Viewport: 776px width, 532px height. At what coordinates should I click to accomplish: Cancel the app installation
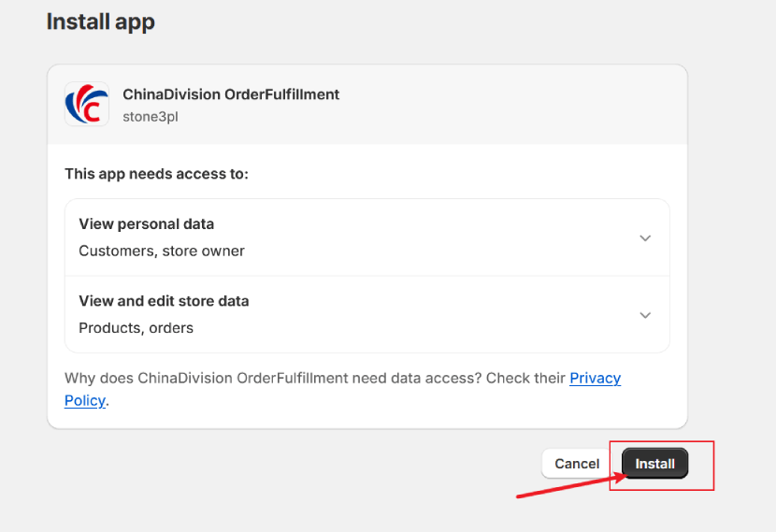577,464
